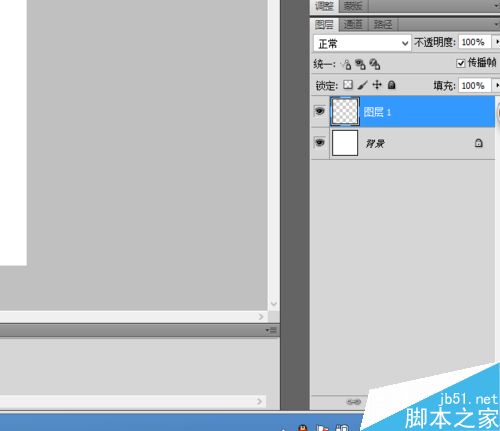
Task: Switch to the 蒙版 tab
Action: click(353, 6)
